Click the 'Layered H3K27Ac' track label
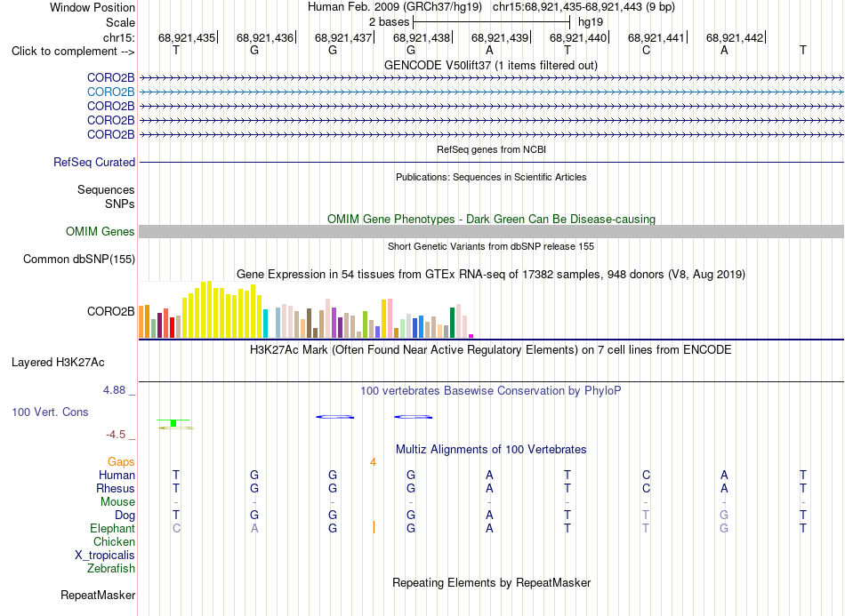Viewport: 845px width, 616px height. click(58, 363)
